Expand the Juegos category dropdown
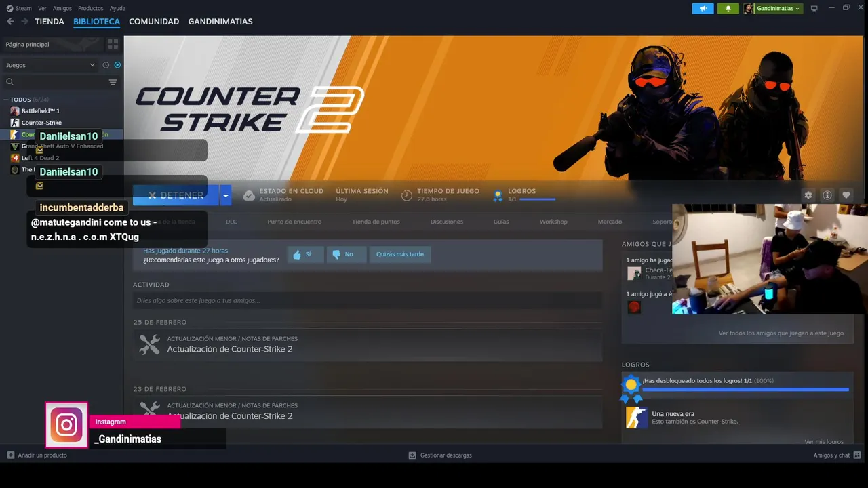The height and width of the screenshot is (488, 868). [x=92, y=65]
